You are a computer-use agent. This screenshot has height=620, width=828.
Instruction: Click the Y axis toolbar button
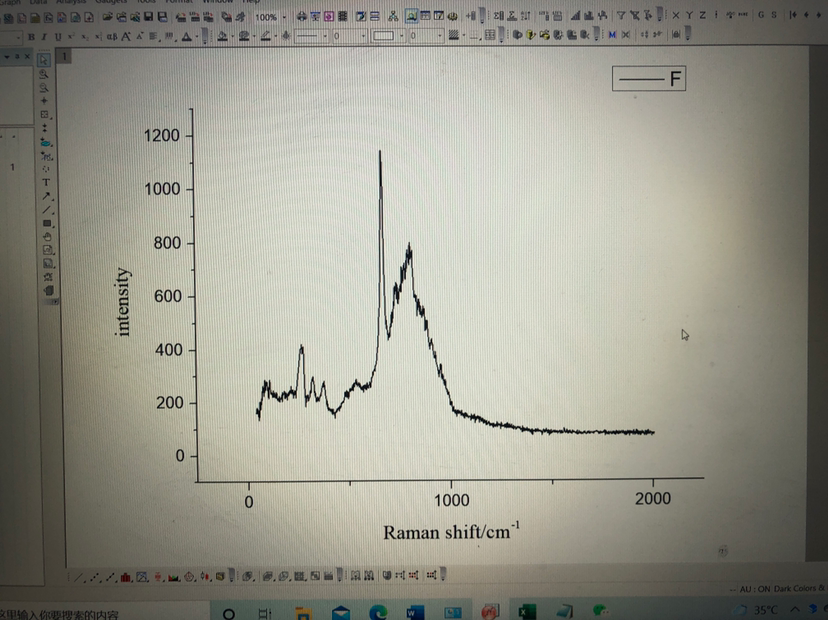coord(689,15)
